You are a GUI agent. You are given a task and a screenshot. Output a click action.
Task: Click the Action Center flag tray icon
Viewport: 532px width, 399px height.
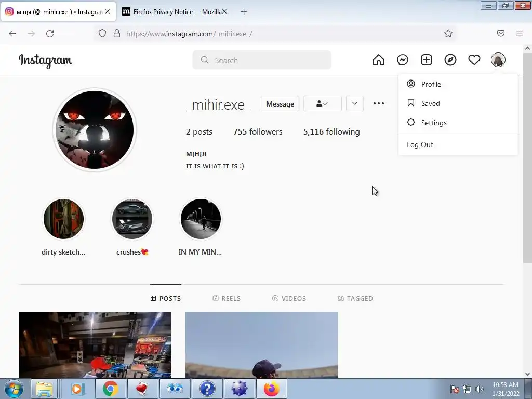pyautogui.click(x=455, y=389)
